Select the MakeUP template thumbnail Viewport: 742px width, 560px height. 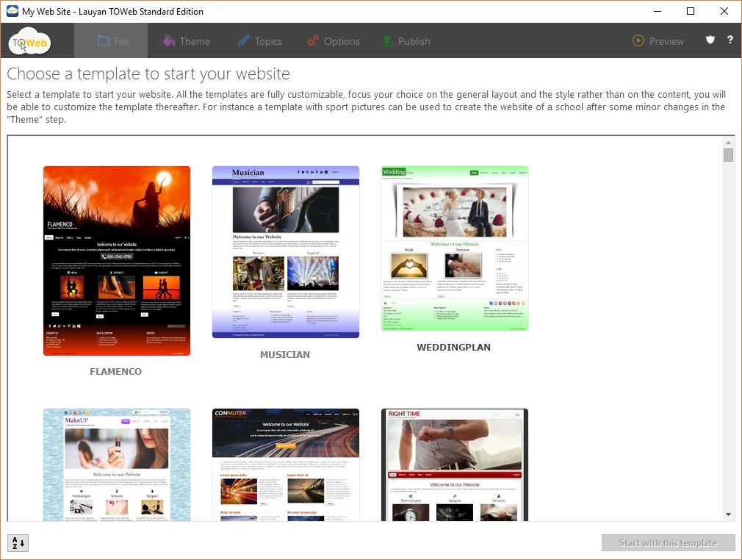[x=117, y=465]
